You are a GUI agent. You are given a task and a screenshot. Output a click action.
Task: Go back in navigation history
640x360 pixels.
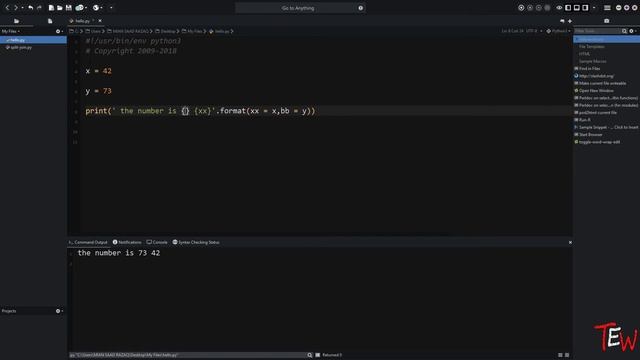point(7,8)
